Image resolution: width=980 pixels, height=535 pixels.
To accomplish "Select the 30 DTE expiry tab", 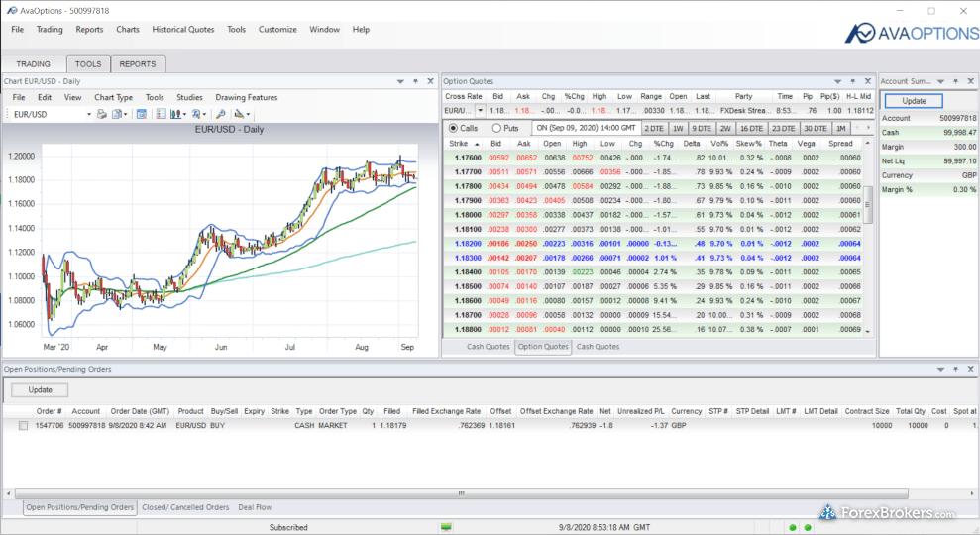I will (x=815, y=128).
